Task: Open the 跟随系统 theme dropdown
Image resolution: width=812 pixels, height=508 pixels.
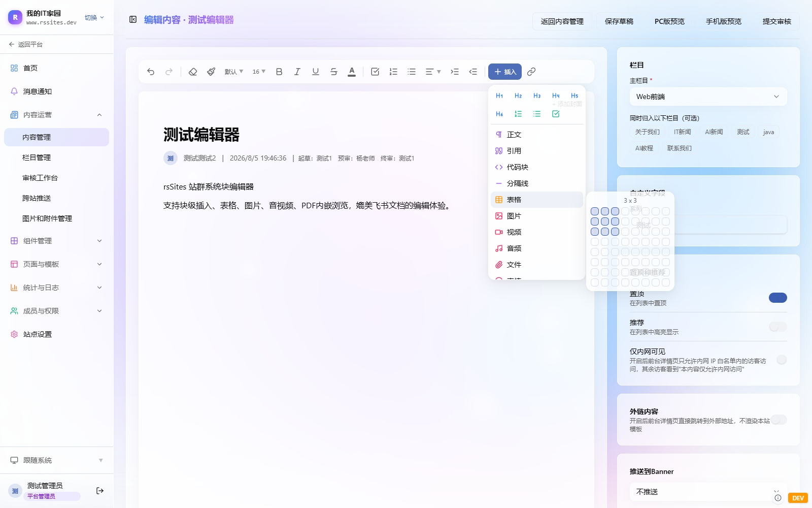Action: click(x=57, y=460)
